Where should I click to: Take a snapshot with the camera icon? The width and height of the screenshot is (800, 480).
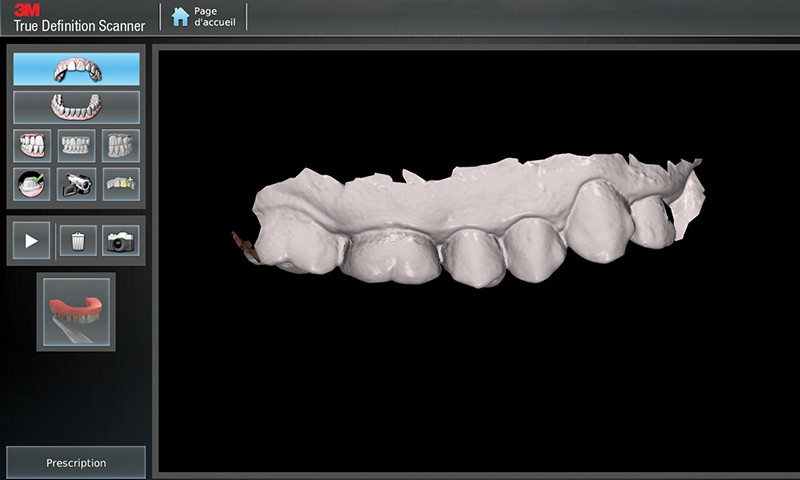(x=120, y=241)
